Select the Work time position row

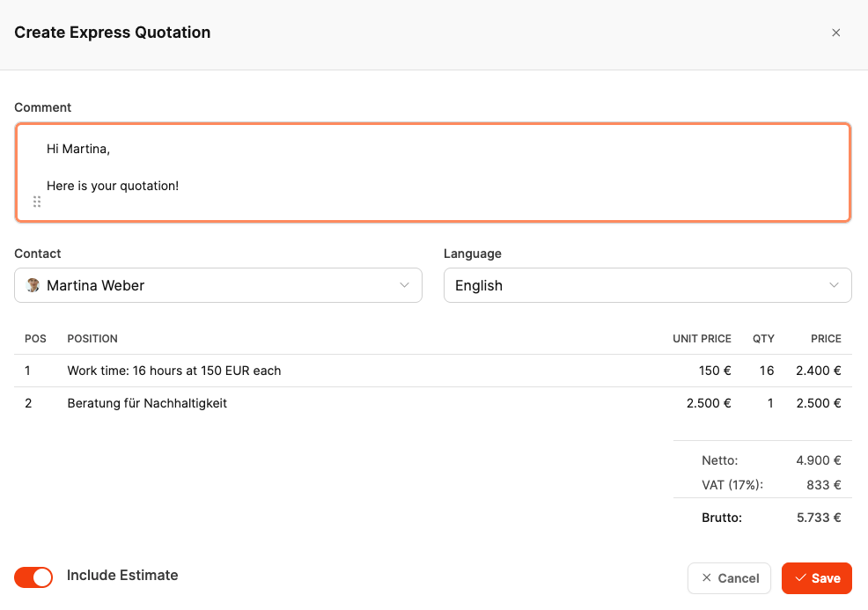(174, 371)
